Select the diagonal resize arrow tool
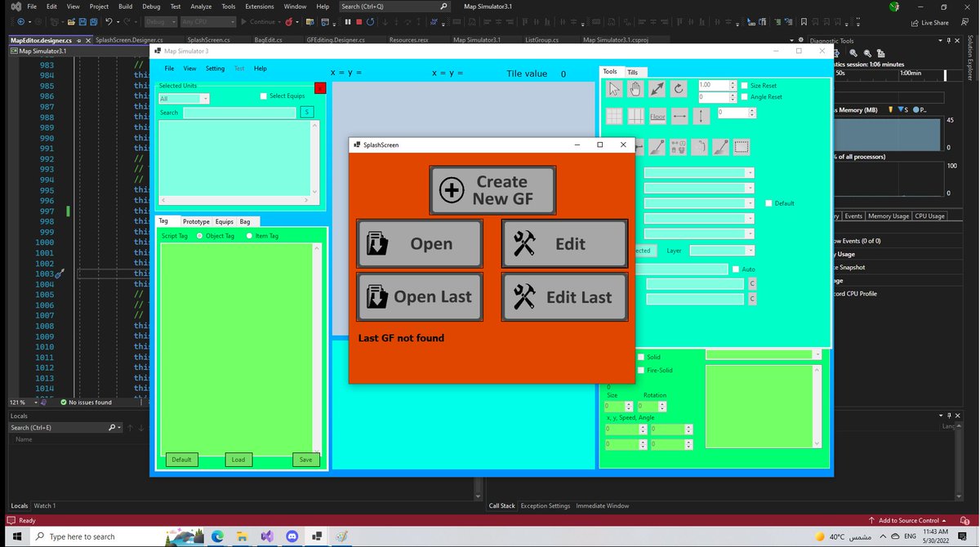980x547 pixels. point(657,88)
